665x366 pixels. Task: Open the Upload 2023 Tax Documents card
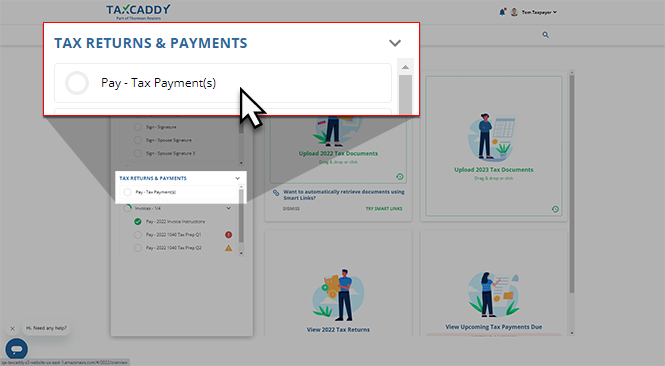pyautogui.click(x=494, y=146)
